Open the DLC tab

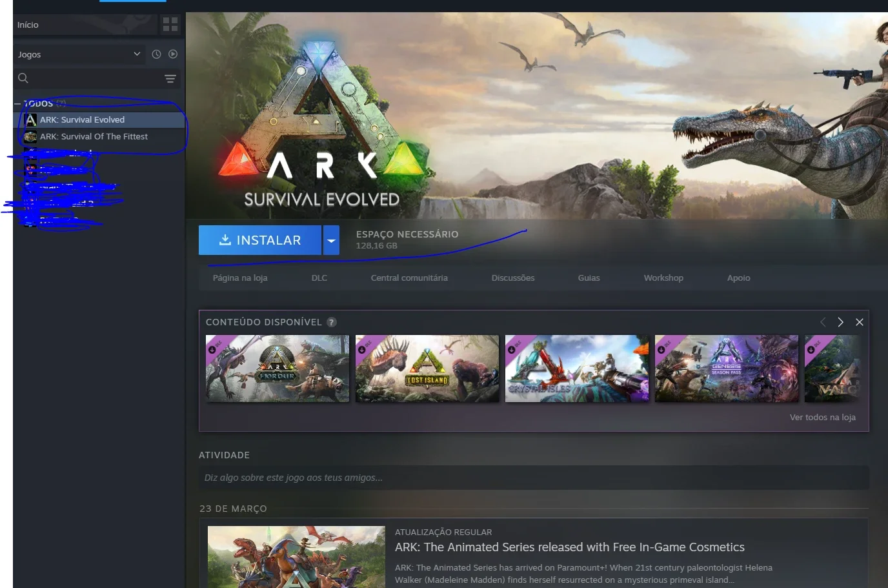point(319,278)
